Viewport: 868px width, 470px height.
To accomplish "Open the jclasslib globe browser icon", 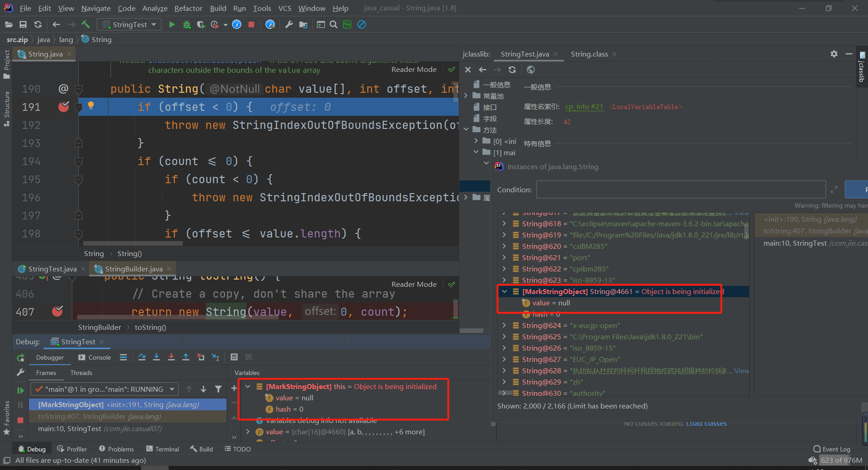I will point(531,70).
